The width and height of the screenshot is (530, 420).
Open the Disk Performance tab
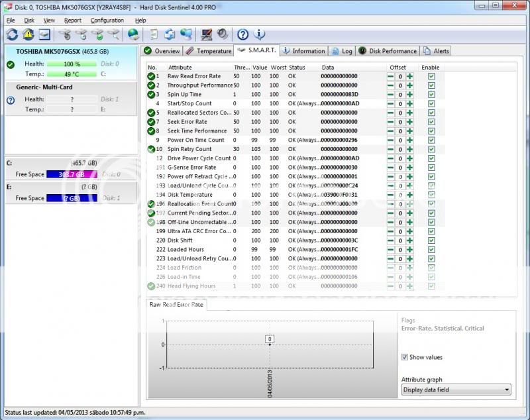(x=388, y=51)
